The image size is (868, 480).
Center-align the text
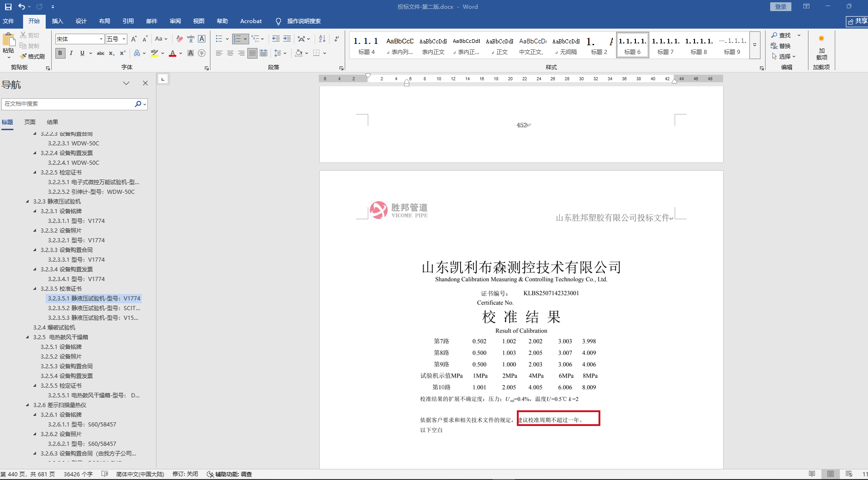click(x=230, y=54)
